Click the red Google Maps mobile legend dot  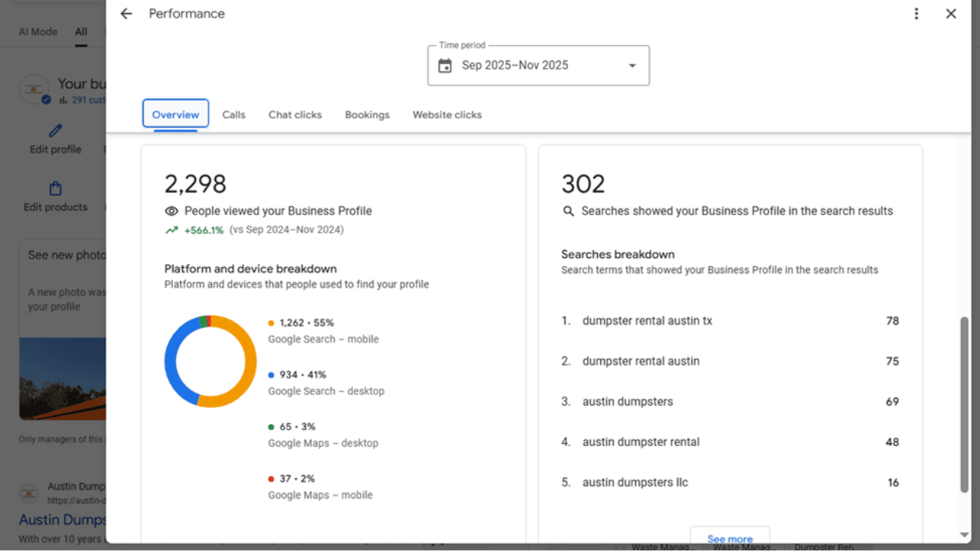pos(271,479)
